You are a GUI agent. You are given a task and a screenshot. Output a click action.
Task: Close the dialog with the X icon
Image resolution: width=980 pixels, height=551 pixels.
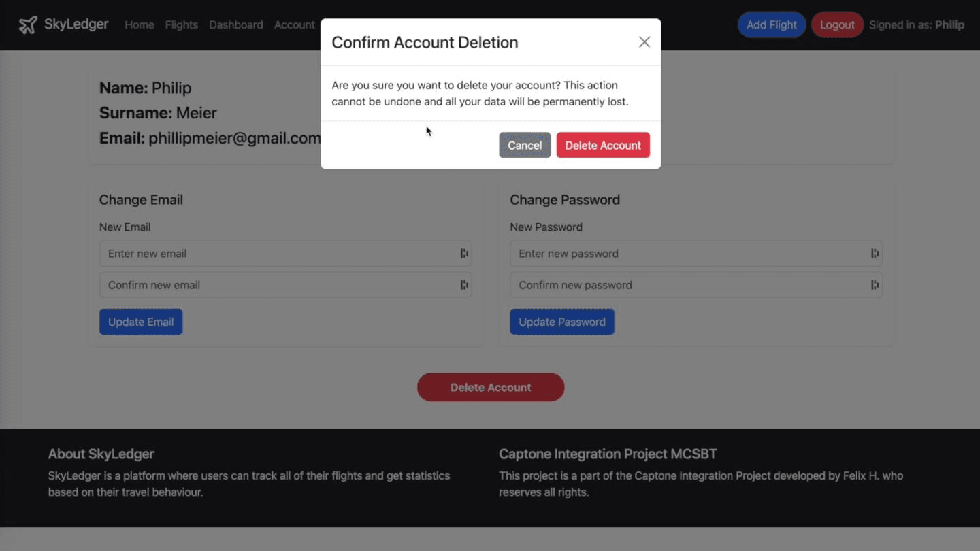click(644, 42)
